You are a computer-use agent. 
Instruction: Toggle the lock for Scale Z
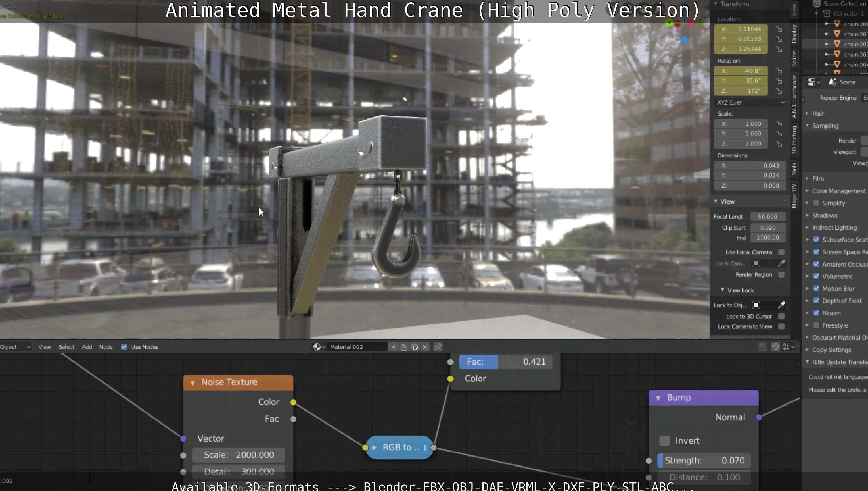click(x=779, y=144)
